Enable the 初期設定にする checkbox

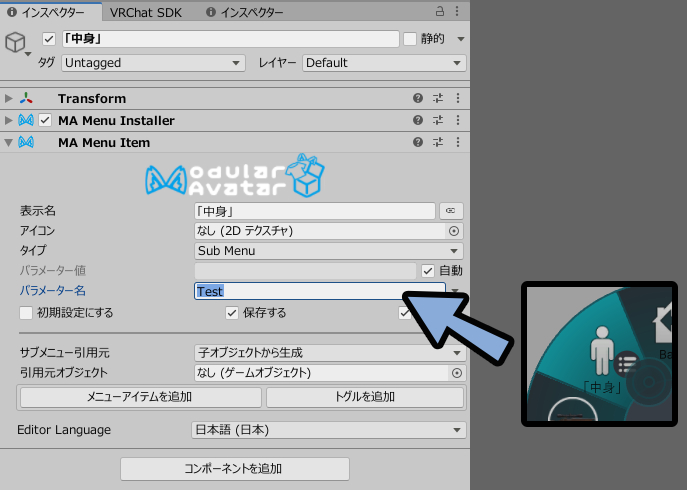click(26, 313)
